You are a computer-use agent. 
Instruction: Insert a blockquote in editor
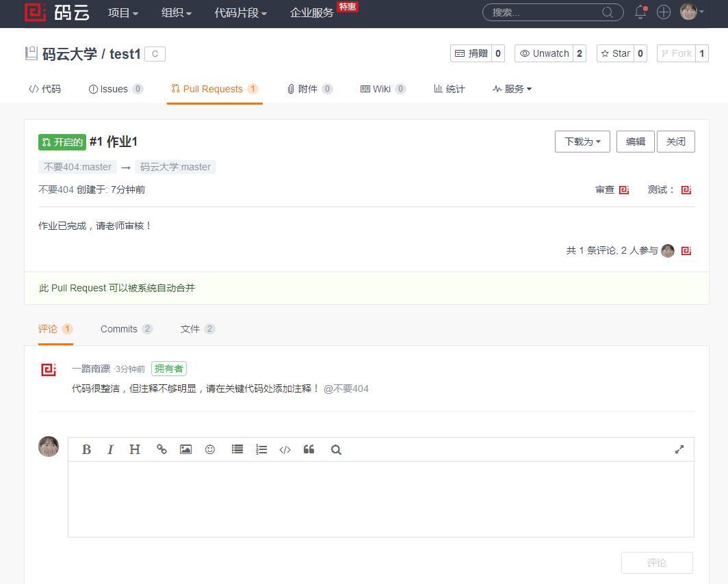[x=309, y=449]
